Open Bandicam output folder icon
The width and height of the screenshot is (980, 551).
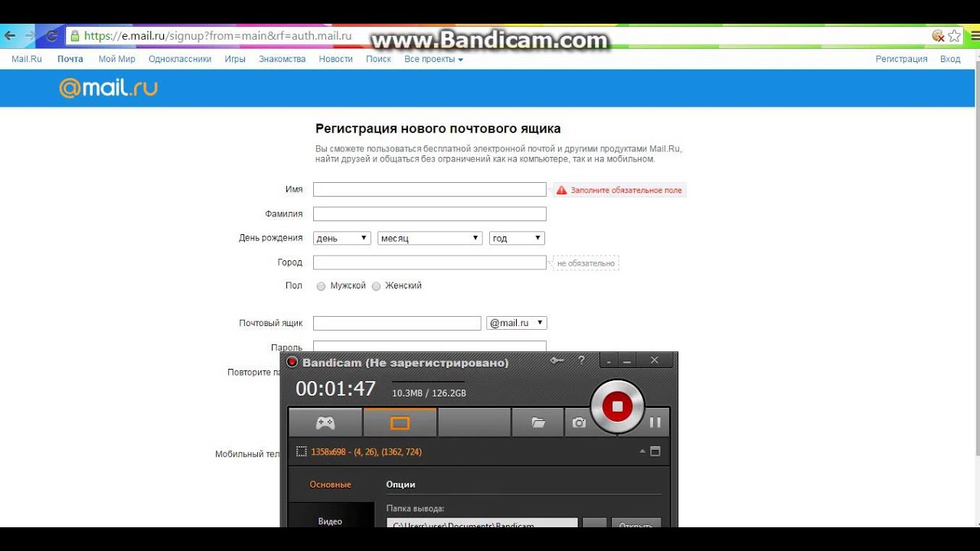coord(538,422)
